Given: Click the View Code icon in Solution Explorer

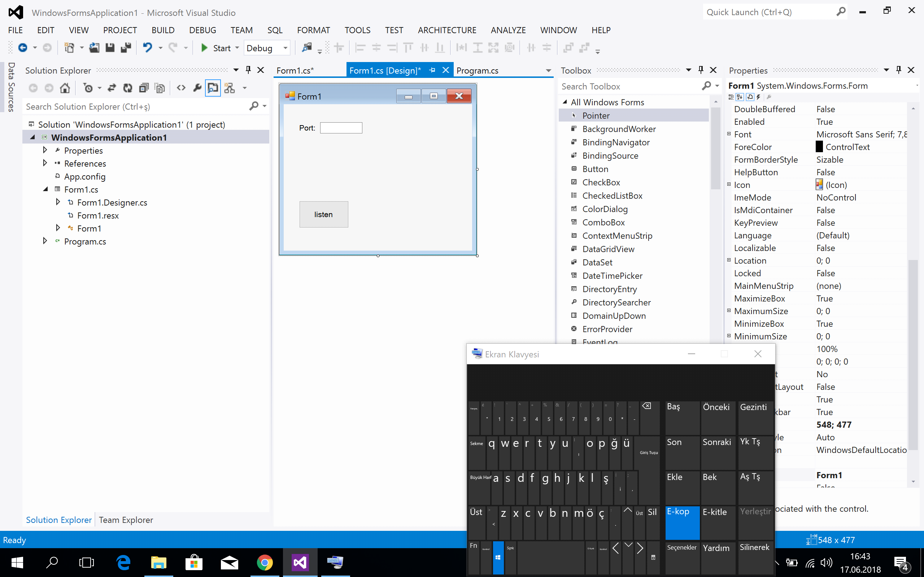Looking at the screenshot, I should click(x=181, y=88).
